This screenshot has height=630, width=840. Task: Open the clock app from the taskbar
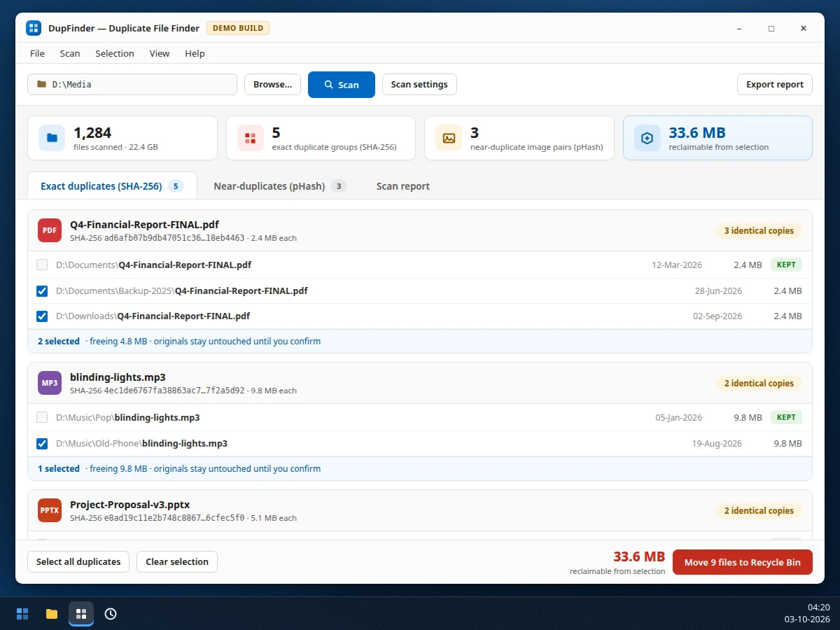[111, 614]
